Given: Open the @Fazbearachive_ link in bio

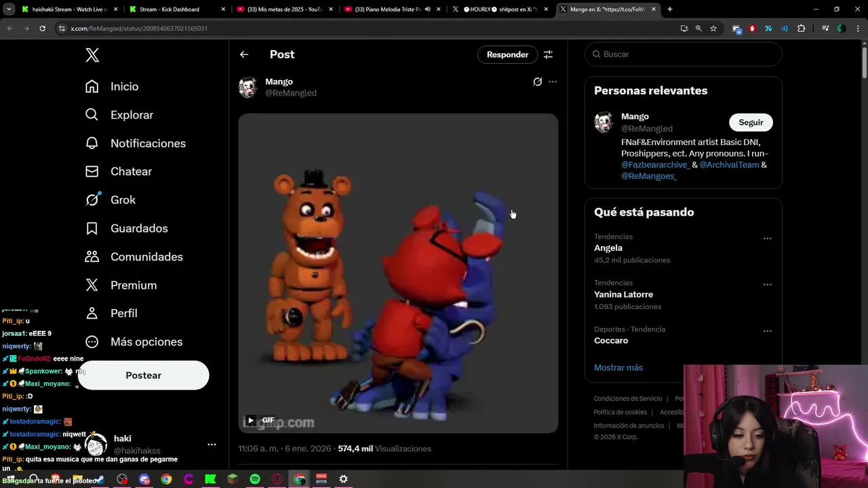Looking at the screenshot, I should [655, 165].
